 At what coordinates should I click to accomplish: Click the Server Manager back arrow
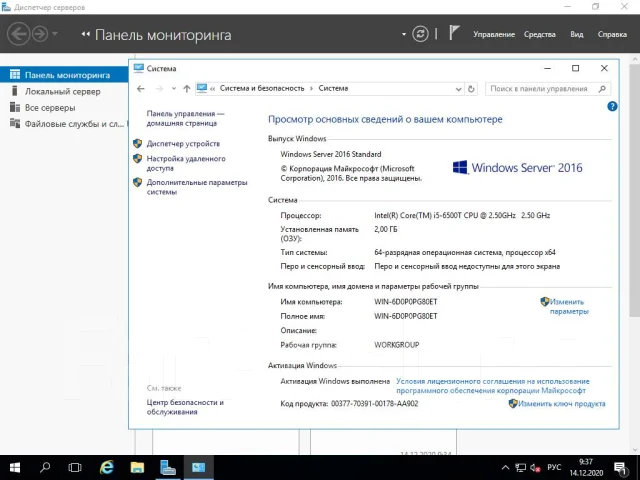click(x=18, y=34)
